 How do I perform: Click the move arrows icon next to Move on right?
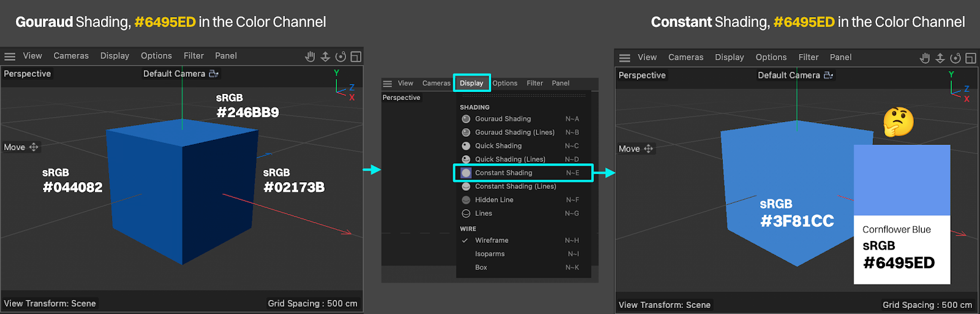[648, 149]
